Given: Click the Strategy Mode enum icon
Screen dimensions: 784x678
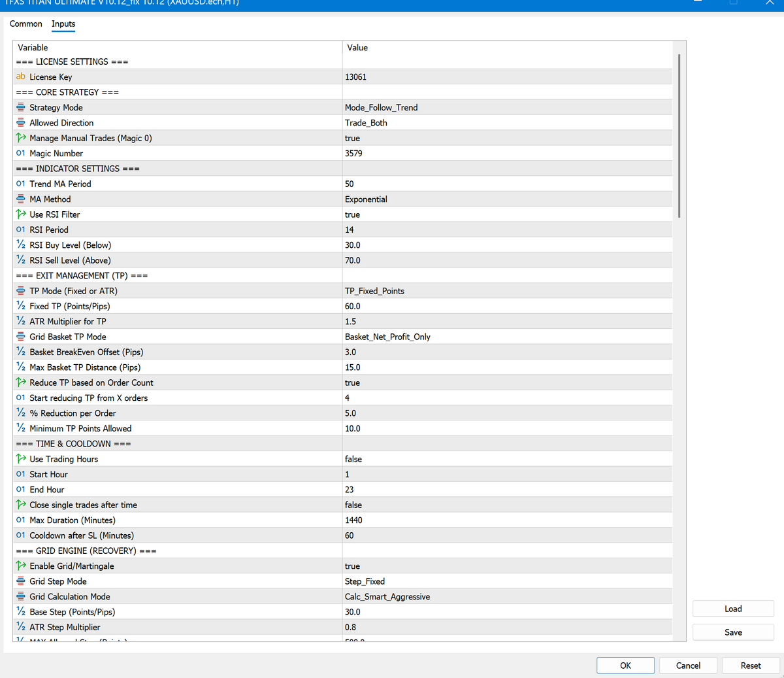Looking at the screenshot, I should pos(21,107).
